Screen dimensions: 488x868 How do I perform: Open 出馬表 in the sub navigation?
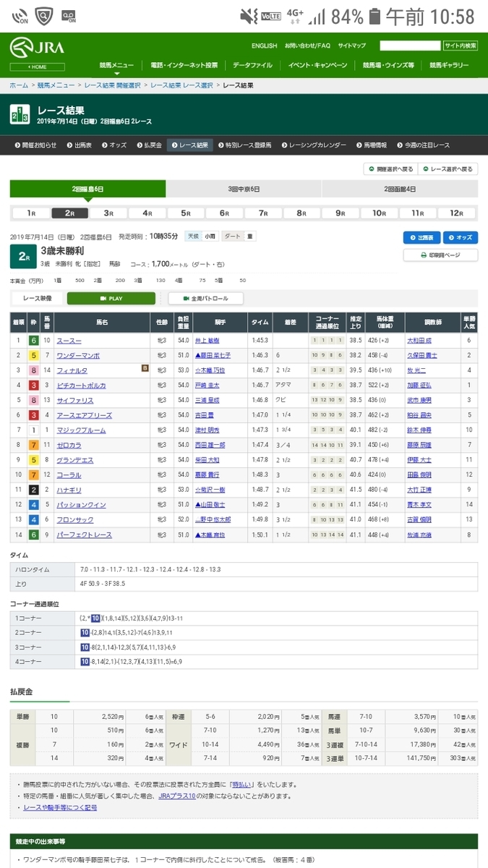coord(79,145)
